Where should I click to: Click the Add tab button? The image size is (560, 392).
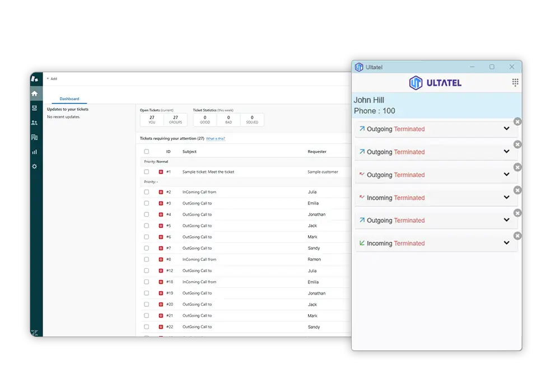52,79
